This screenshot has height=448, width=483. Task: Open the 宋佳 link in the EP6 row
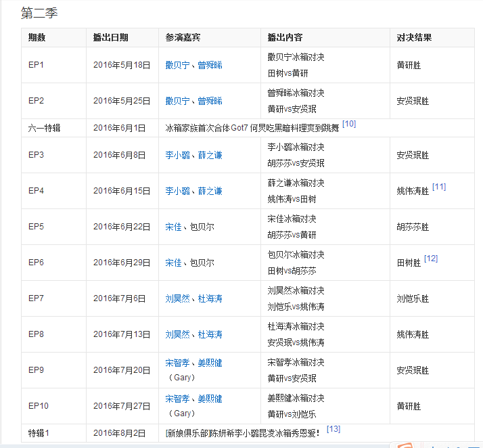coord(173,263)
